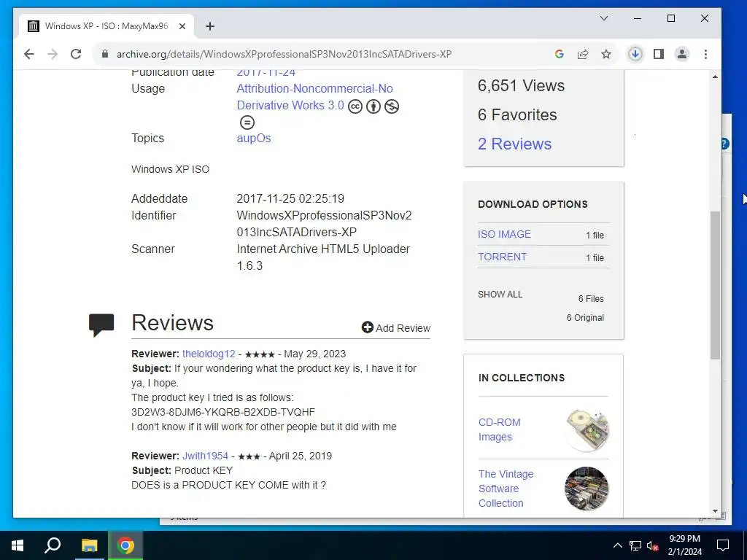Open the publication date link
Image resolution: width=747 pixels, height=560 pixels.
[x=266, y=72]
